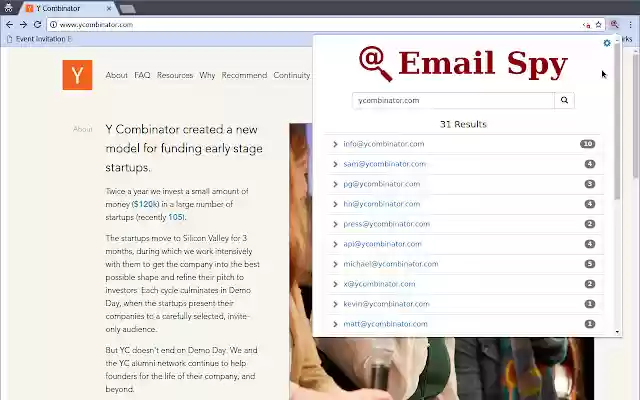Open Email Spy settings gear

tap(607, 43)
